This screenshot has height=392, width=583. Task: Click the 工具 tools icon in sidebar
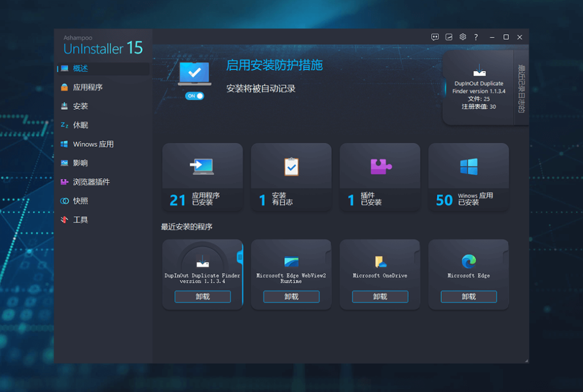(x=64, y=220)
